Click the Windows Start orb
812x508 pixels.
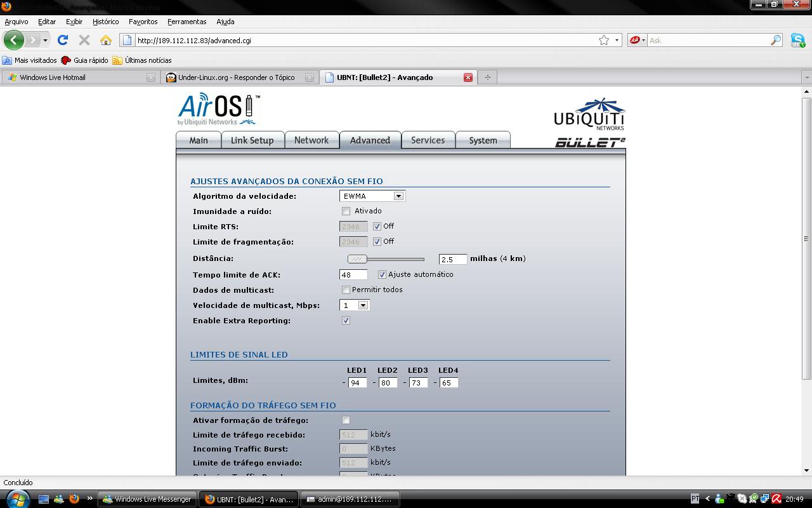click(17, 498)
